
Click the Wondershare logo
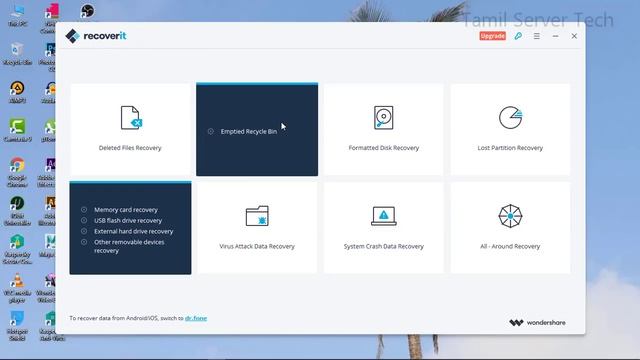(x=537, y=322)
